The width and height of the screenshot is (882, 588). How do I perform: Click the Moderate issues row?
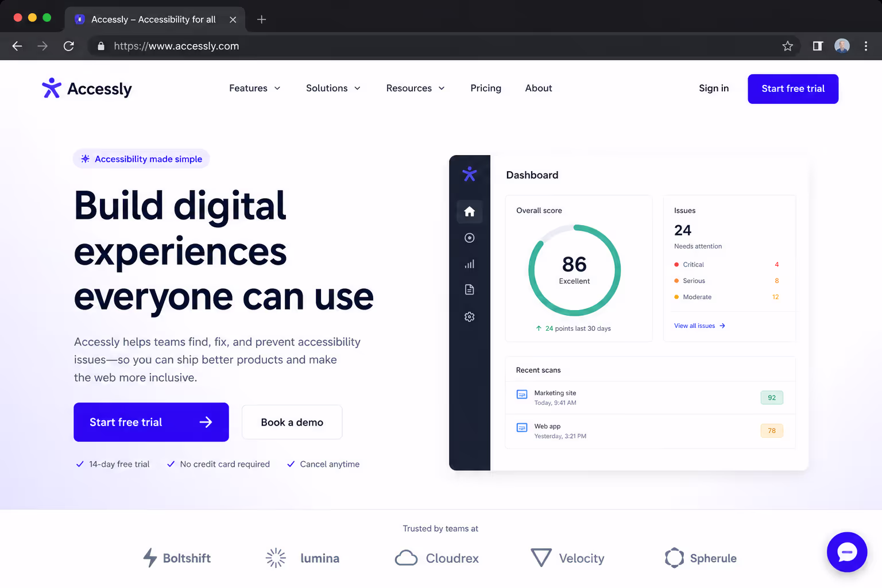click(727, 297)
